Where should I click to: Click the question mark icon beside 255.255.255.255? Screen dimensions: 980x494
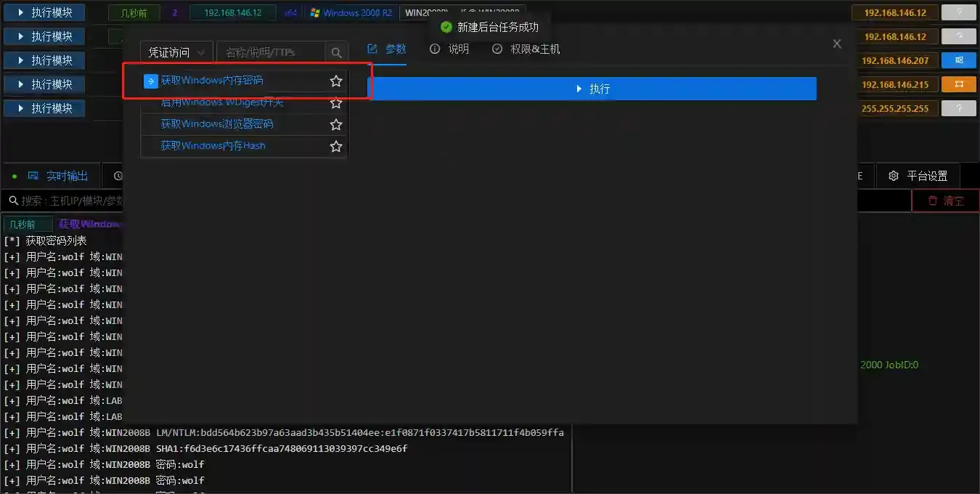pyautogui.click(x=958, y=108)
